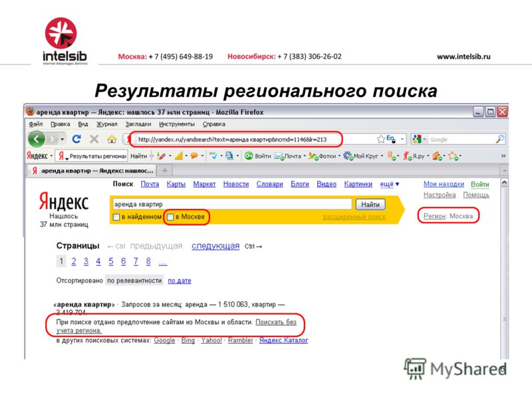Click the star favorites icon on Yandex toolbar

point(453,156)
